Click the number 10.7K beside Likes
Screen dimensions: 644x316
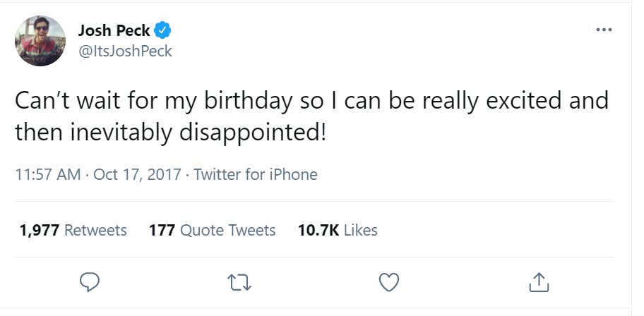click(x=318, y=230)
